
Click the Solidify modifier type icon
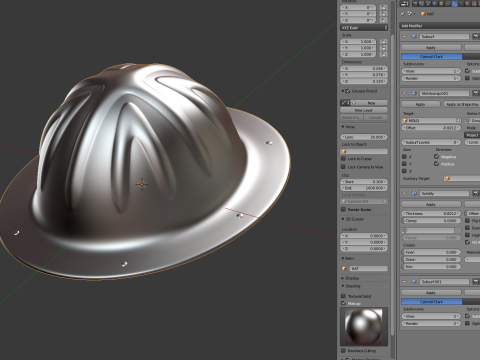pyautogui.click(x=414, y=193)
